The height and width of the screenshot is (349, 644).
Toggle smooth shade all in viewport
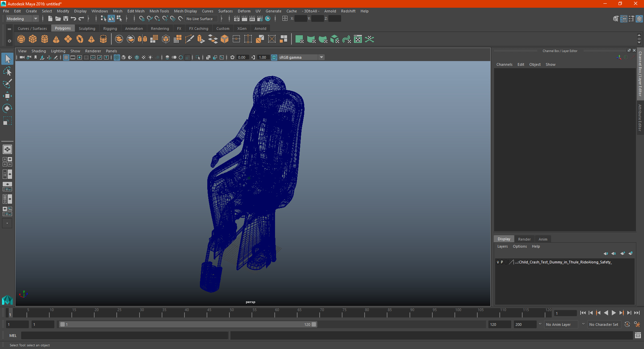click(123, 57)
